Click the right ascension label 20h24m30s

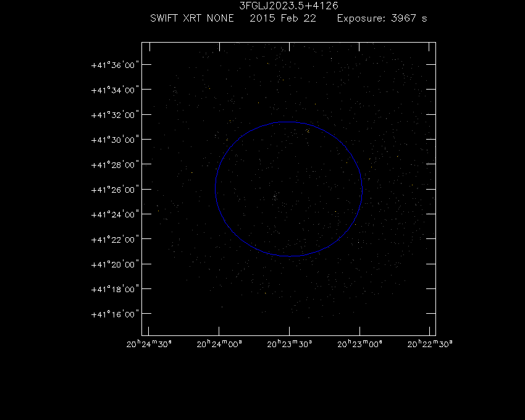(149, 344)
